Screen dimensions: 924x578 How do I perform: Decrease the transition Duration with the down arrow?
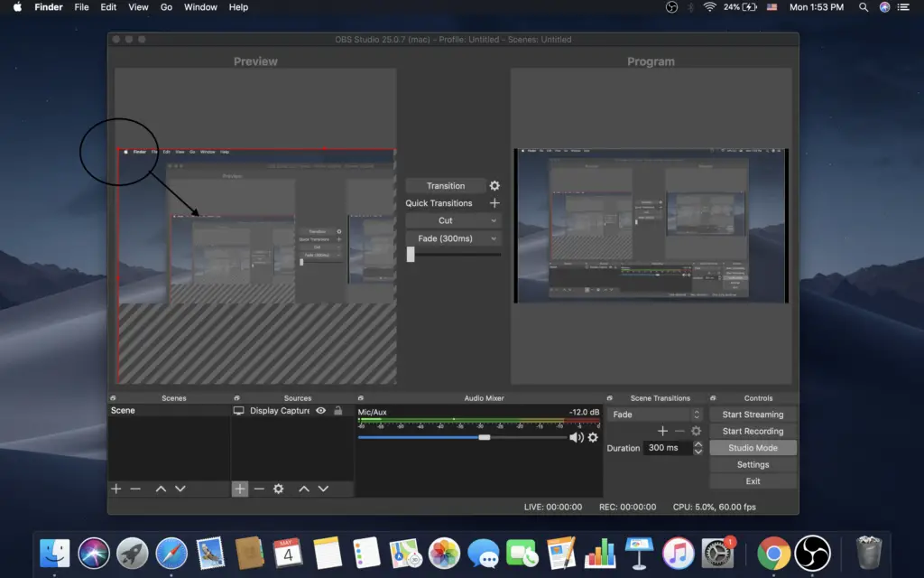(698, 452)
